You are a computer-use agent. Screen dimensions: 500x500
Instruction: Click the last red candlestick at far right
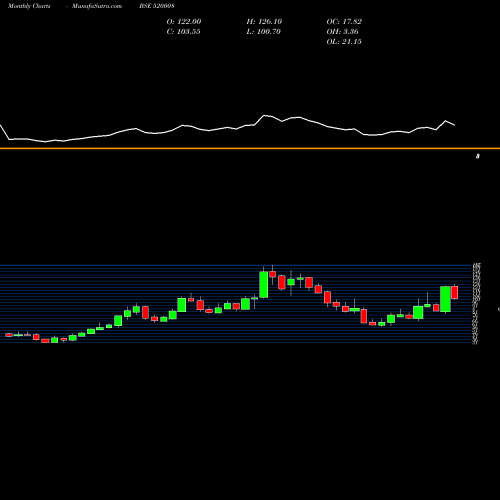coord(455,292)
